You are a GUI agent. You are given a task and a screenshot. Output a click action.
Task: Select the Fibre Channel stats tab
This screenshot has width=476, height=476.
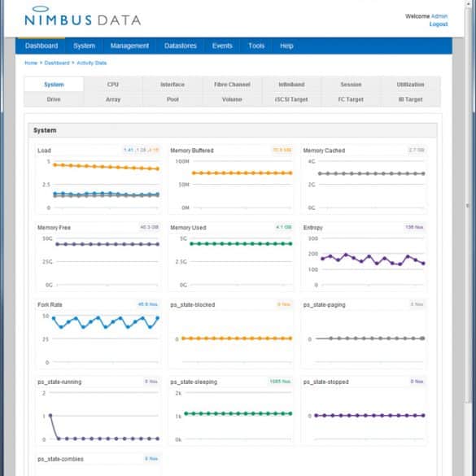232,85
